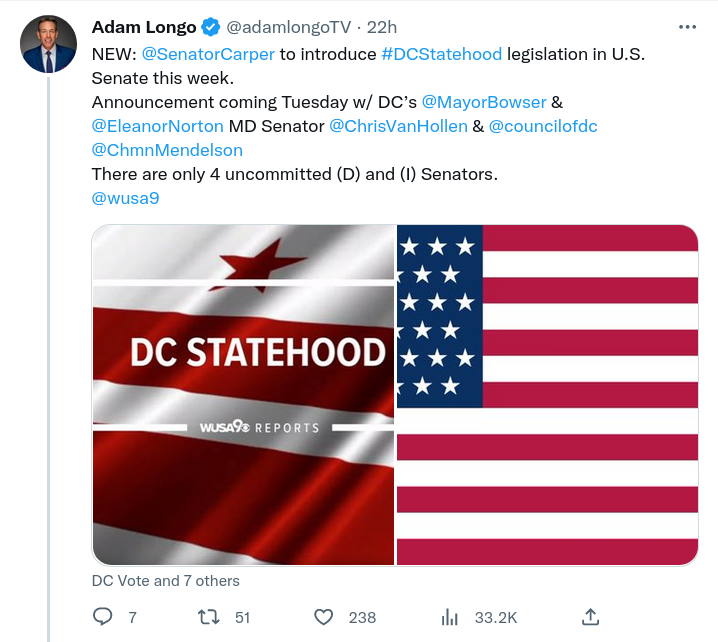This screenshot has height=642, width=718.
Task: Open the @councilofdc mention
Action: tap(543, 126)
